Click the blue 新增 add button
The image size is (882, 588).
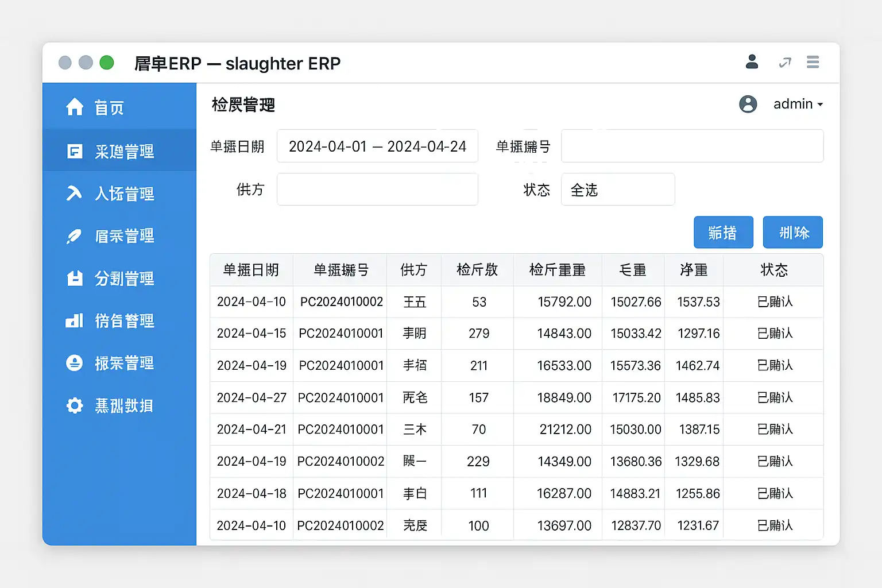click(x=723, y=233)
